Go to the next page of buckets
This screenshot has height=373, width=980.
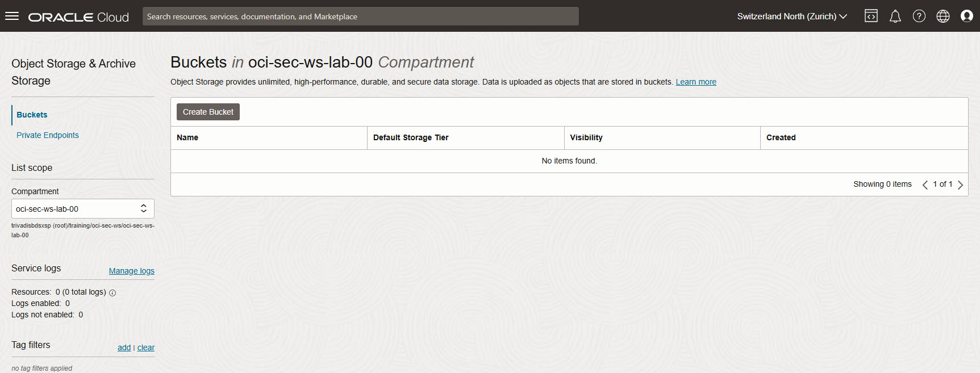[960, 185]
